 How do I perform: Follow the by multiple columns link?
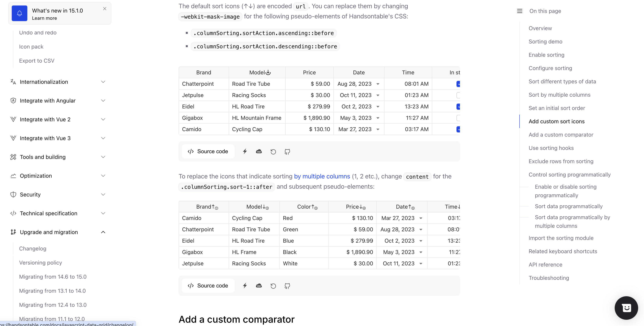[x=322, y=176]
